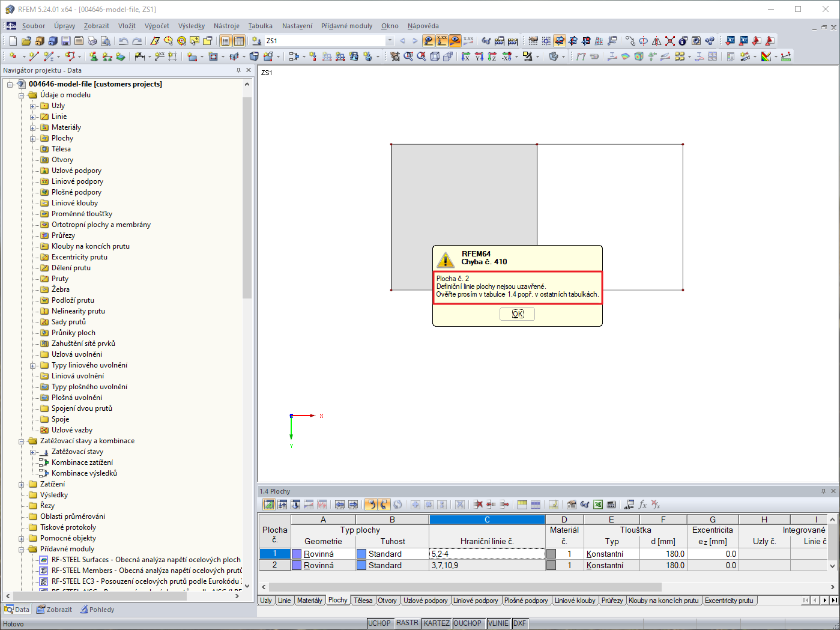
Task: Toggle the table display button
Action: (239, 41)
